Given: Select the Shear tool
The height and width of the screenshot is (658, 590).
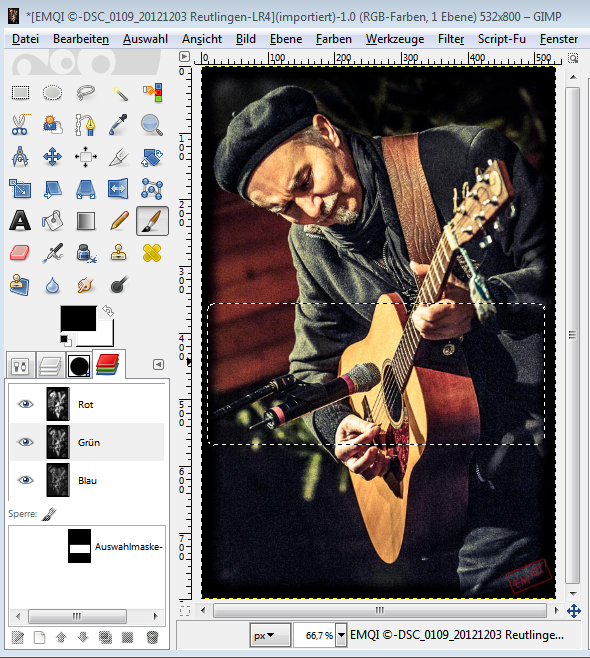Looking at the screenshot, I should click(x=52, y=188).
